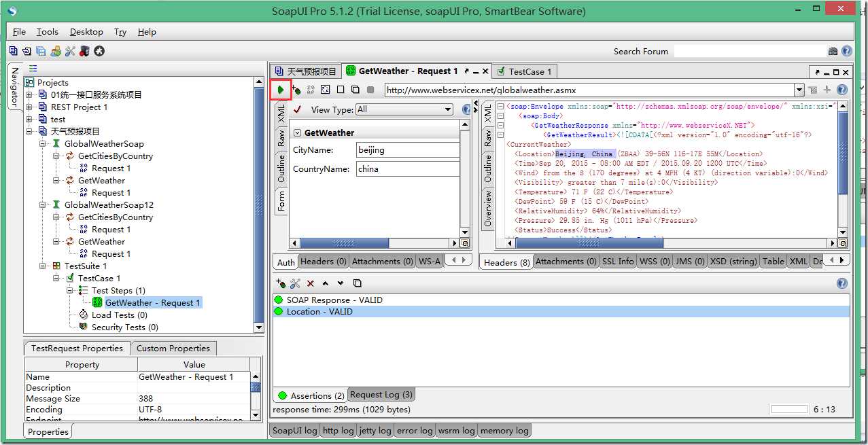Collapse the 天气预报项目 project node
Image resolution: width=868 pixels, height=445 pixels.
coord(29,132)
